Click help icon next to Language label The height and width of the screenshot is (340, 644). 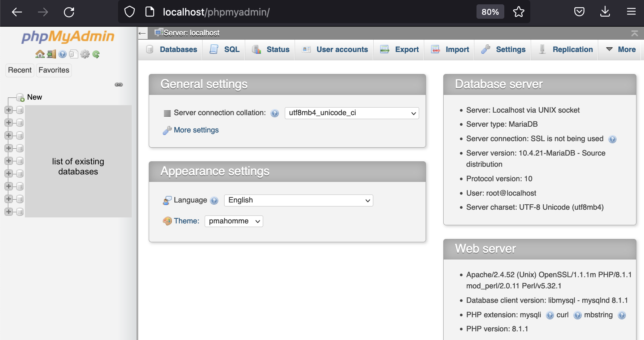tap(214, 201)
